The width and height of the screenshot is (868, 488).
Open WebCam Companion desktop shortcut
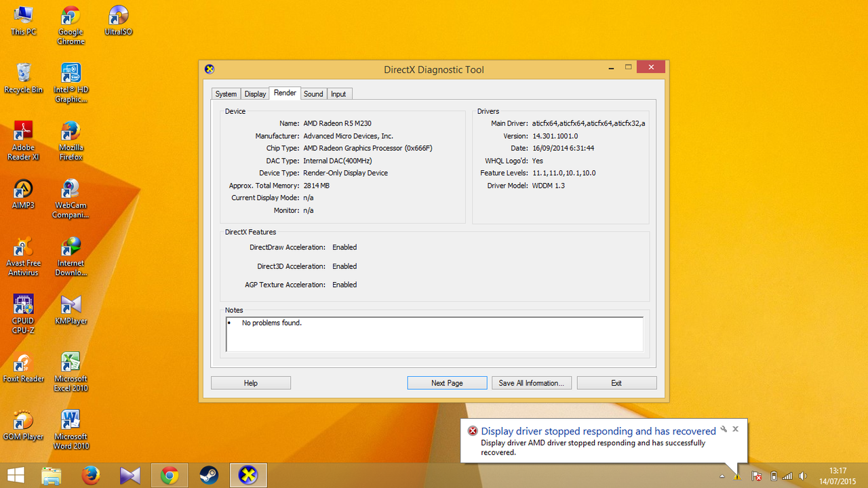point(71,199)
